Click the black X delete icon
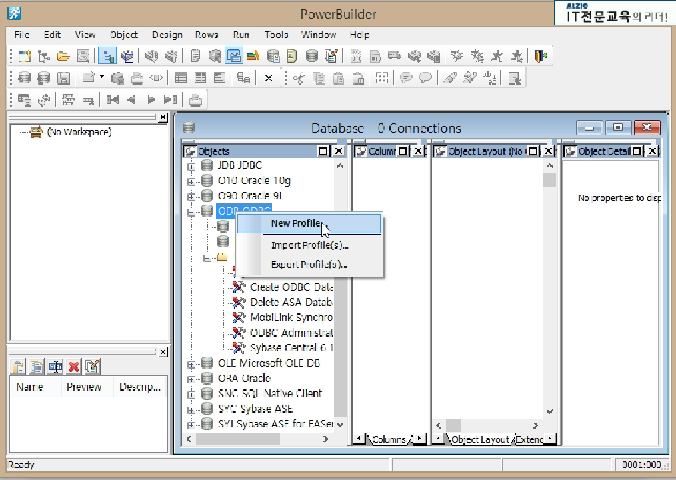 pyautogui.click(x=268, y=78)
